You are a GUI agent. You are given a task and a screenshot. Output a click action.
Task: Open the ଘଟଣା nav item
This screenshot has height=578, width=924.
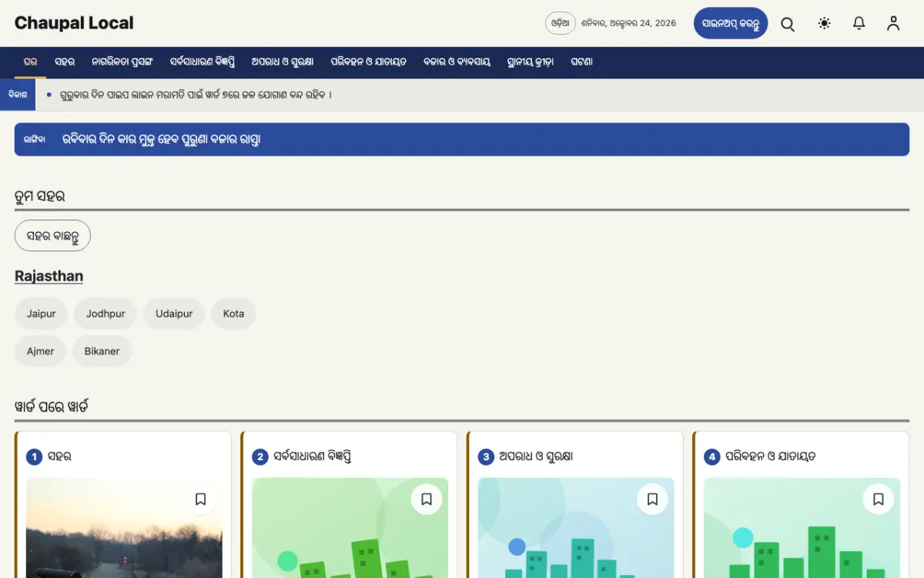pos(581,62)
